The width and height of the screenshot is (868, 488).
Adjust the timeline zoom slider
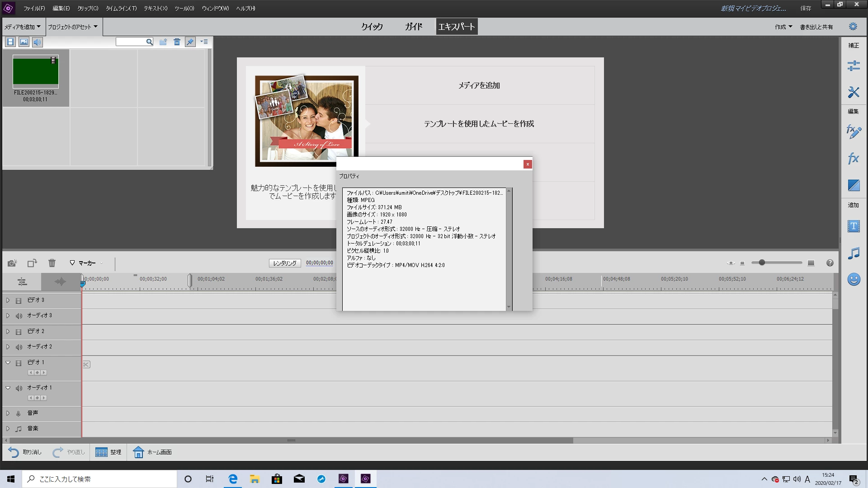click(x=762, y=263)
